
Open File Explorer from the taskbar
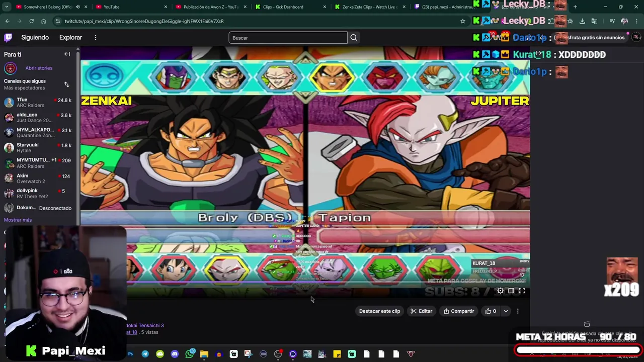[204, 354]
